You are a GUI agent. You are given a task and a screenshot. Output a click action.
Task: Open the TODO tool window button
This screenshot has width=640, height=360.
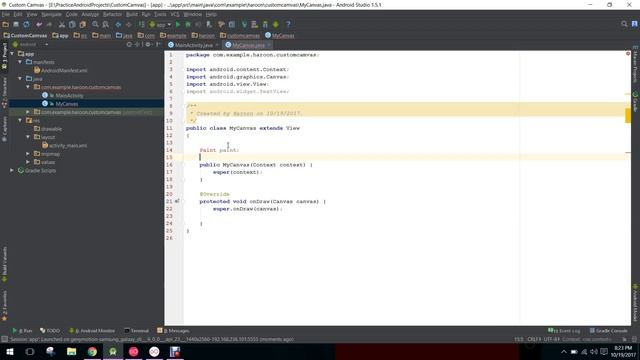[x=50, y=331]
